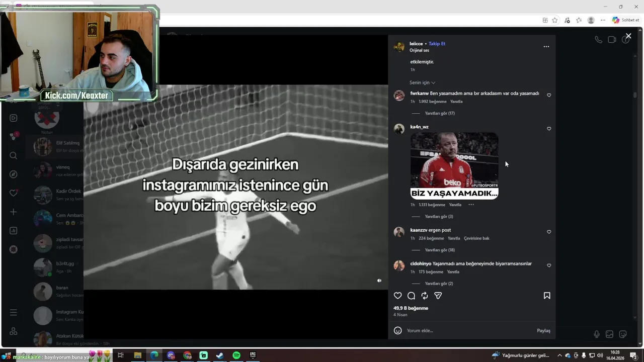Open leiicce profile picture
The image size is (644, 362).
click(x=399, y=47)
